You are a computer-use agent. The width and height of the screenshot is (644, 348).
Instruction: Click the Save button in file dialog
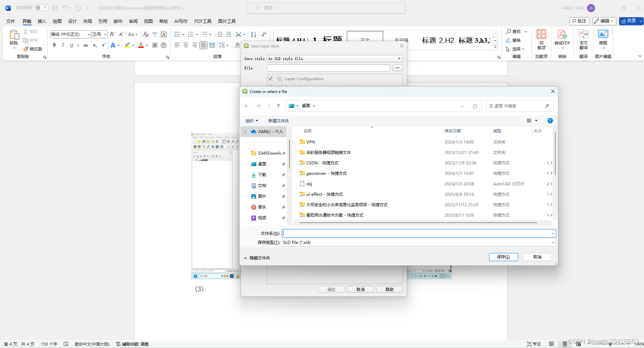pyautogui.click(x=503, y=257)
